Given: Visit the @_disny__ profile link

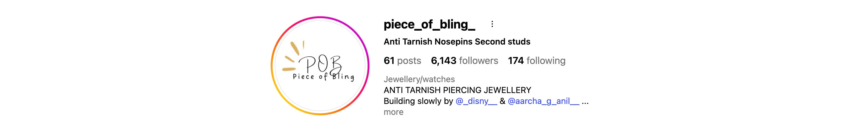Looking at the screenshot, I should pos(476,101).
